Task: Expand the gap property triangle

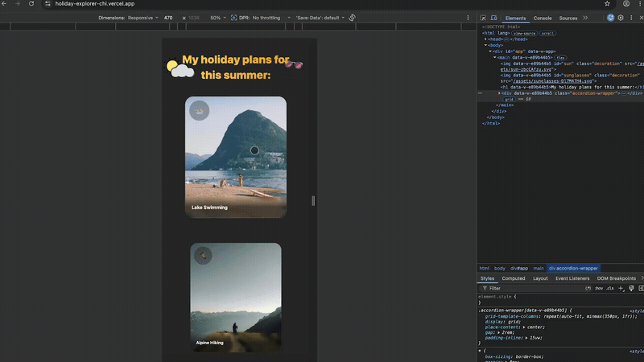Action: coord(498,332)
